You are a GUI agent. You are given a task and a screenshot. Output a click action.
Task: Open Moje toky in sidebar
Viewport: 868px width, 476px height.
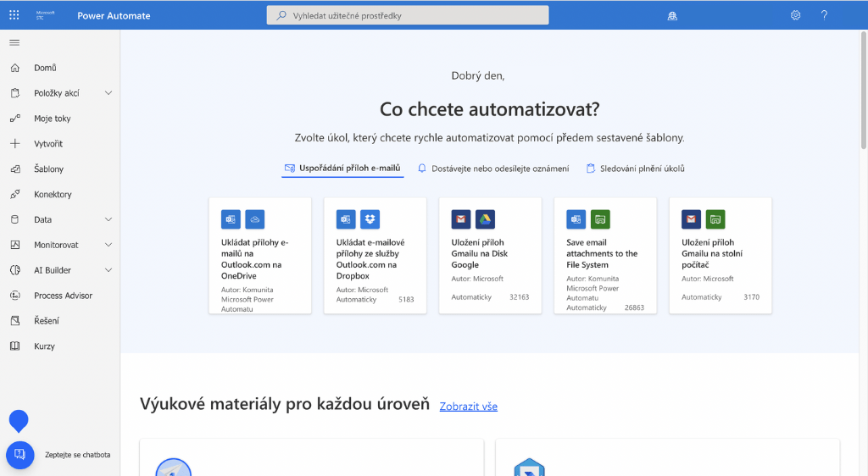(53, 119)
